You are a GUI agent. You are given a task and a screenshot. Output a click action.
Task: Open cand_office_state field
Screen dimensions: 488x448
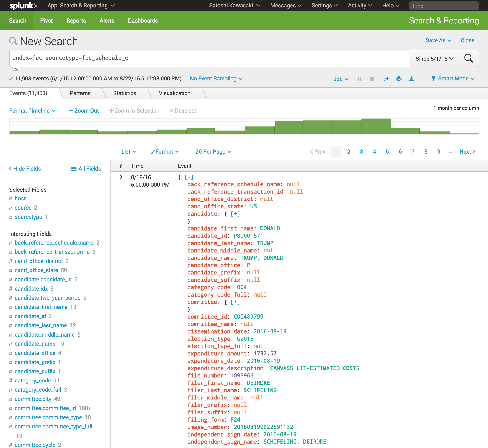36,270
